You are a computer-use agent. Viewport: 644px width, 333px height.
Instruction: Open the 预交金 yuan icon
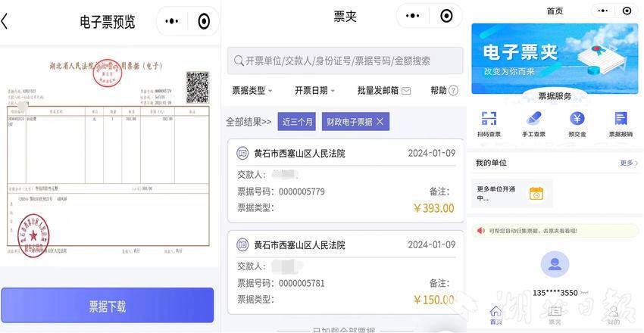pyautogui.click(x=577, y=119)
